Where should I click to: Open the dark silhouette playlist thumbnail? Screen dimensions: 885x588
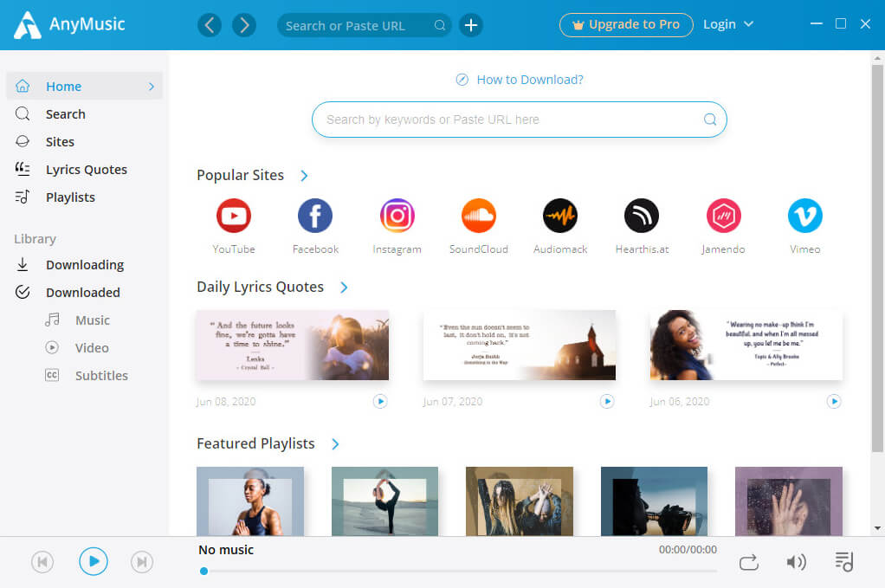click(x=654, y=501)
